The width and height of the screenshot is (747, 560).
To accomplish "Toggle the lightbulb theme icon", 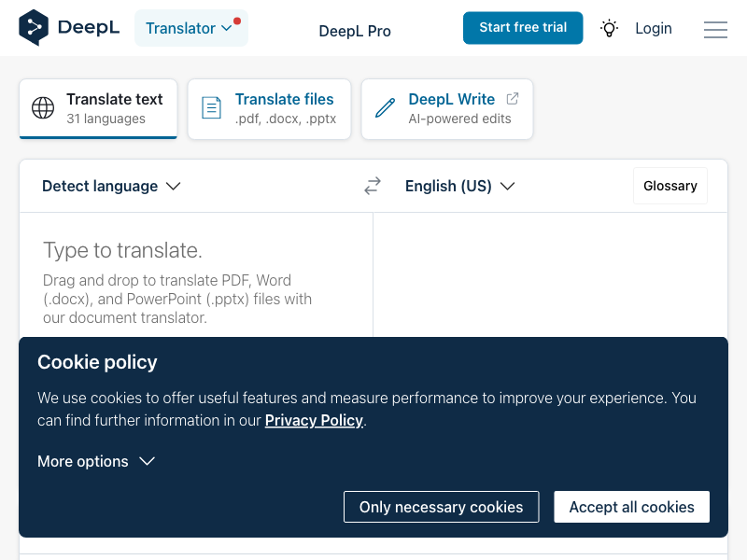I will (x=609, y=28).
